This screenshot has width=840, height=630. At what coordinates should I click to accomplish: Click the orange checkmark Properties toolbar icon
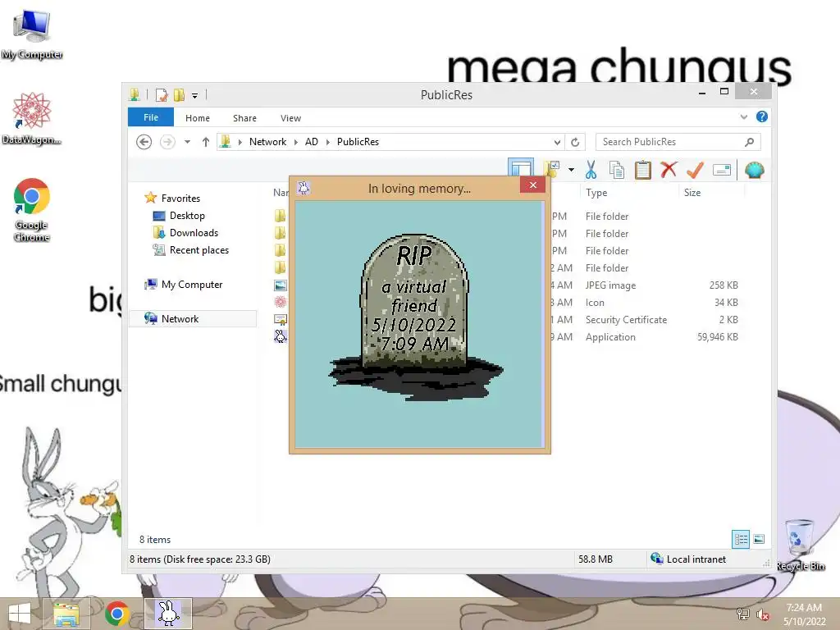click(x=695, y=170)
